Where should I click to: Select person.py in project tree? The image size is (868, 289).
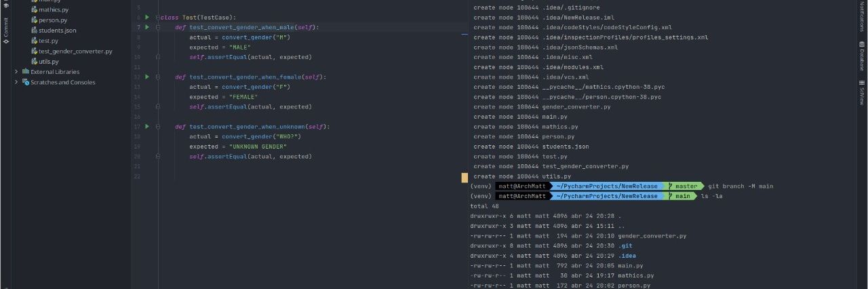click(x=53, y=20)
